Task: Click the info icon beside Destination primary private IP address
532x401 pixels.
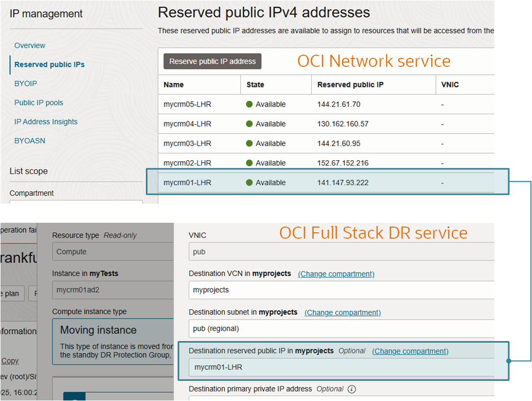Action: pyautogui.click(x=351, y=388)
